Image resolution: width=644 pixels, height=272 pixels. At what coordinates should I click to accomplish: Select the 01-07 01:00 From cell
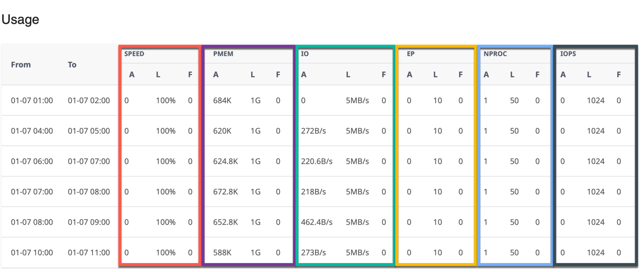point(32,100)
